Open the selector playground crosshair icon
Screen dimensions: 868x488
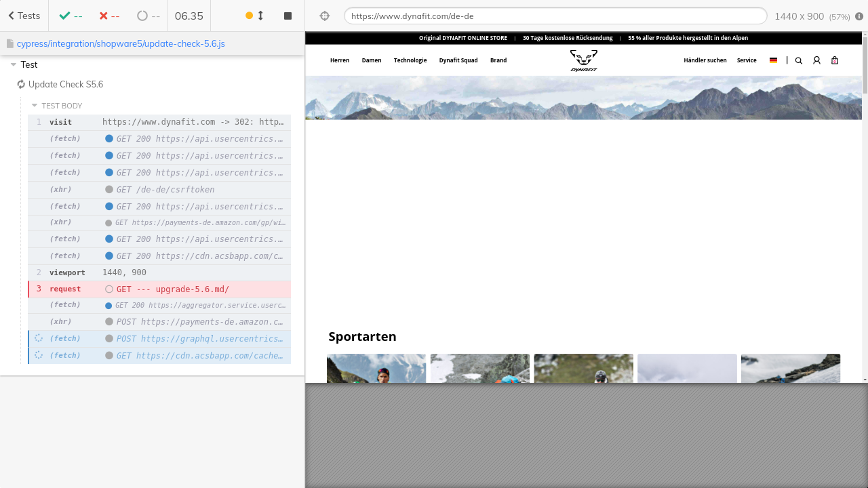tap(324, 16)
